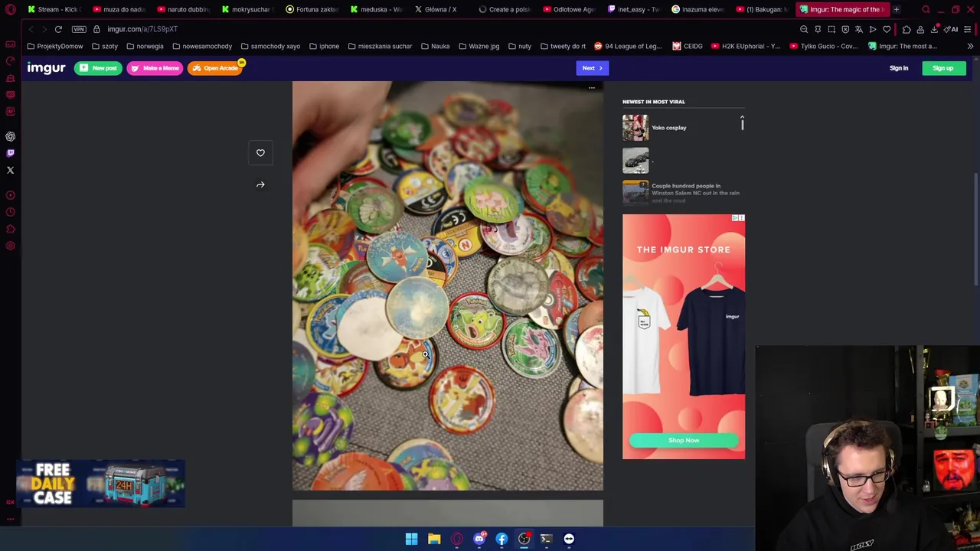Open Twitch in Opera sidebar
Viewport: 980px width, 551px height.
11,153
